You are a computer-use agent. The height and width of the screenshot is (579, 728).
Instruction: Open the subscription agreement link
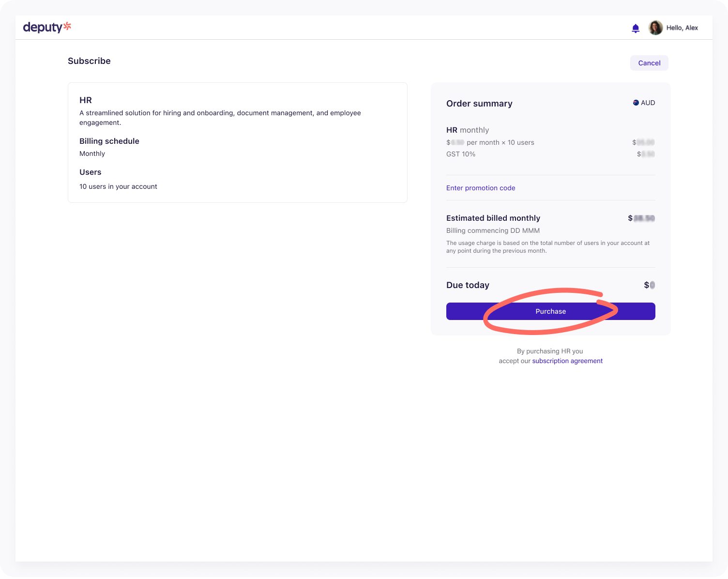(567, 361)
